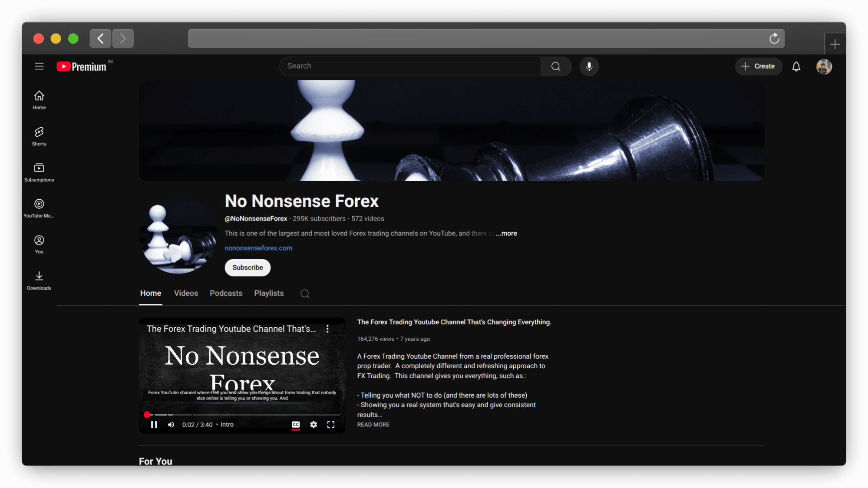Switch to the Playlists tab
The width and height of the screenshot is (868, 488).
click(x=269, y=293)
